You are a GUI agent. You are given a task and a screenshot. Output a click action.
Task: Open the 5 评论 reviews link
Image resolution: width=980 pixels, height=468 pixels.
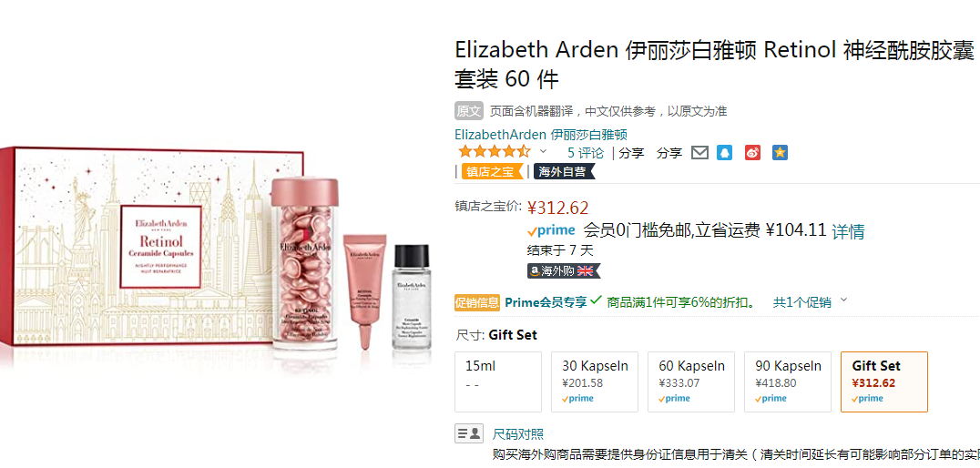pos(586,152)
